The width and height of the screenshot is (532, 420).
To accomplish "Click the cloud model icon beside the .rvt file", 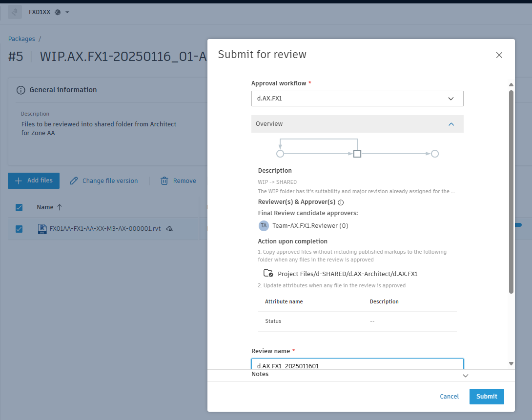I will tap(170, 229).
